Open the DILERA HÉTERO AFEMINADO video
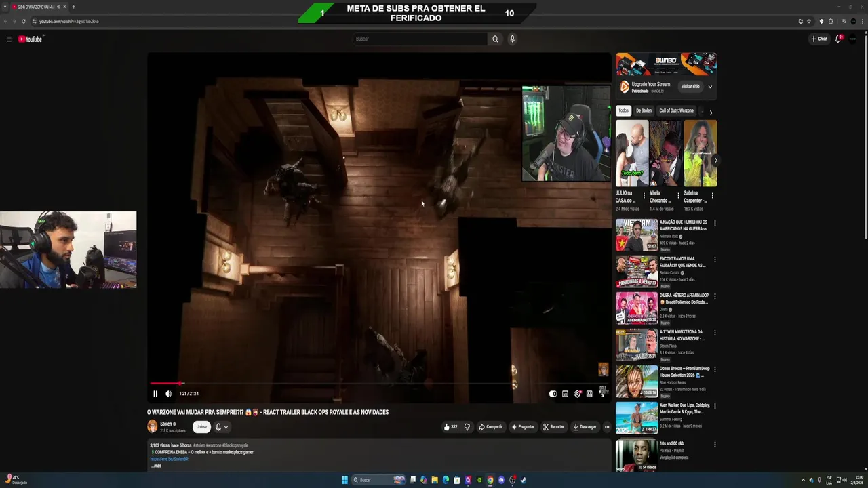The height and width of the screenshot is (488, 868). [x=637, y=308]
